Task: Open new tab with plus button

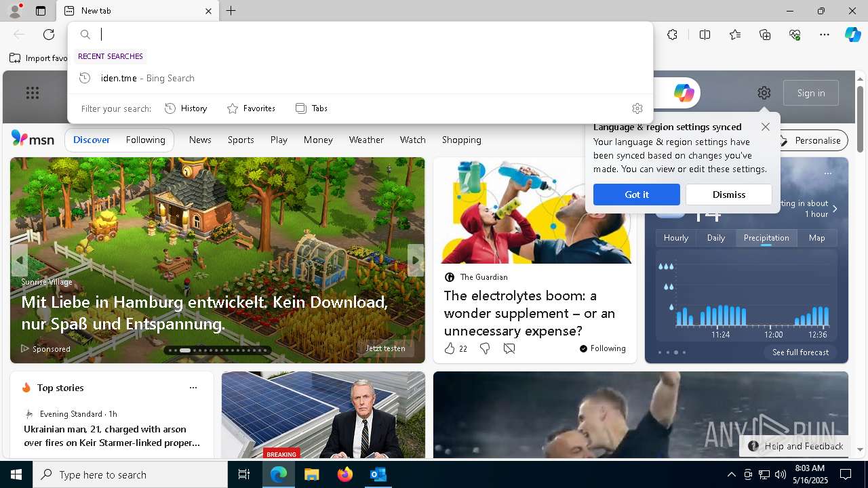Action: click(231, 11)
